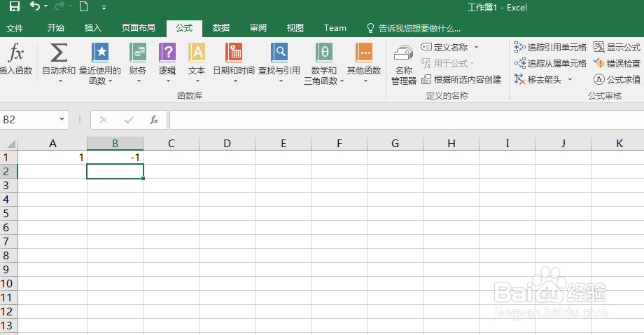Image resolution: width=644 pixels, height=335 pixels.
Task: Click the New document icon
Action: tap(83, 6)
